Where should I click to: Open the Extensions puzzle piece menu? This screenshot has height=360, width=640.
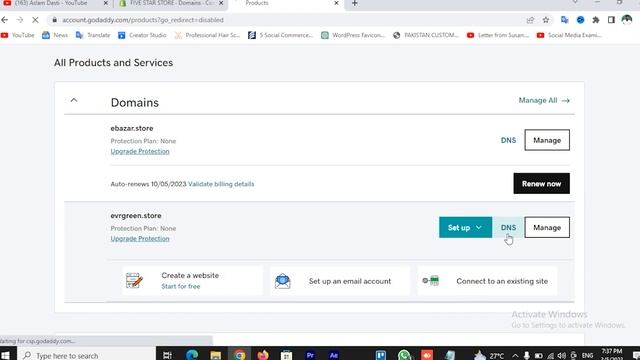596,20
